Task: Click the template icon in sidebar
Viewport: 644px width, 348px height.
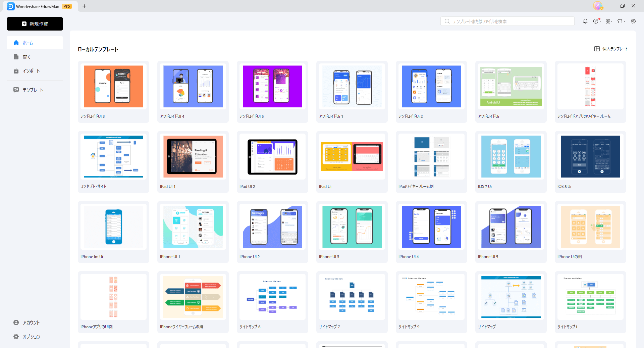Action: [x=16, y=90]
